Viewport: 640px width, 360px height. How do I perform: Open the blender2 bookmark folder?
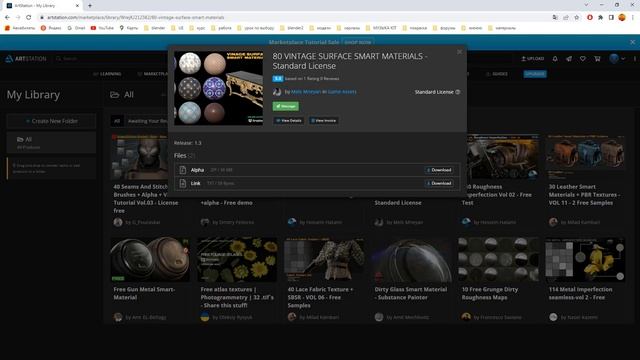[x=292, y=28]
